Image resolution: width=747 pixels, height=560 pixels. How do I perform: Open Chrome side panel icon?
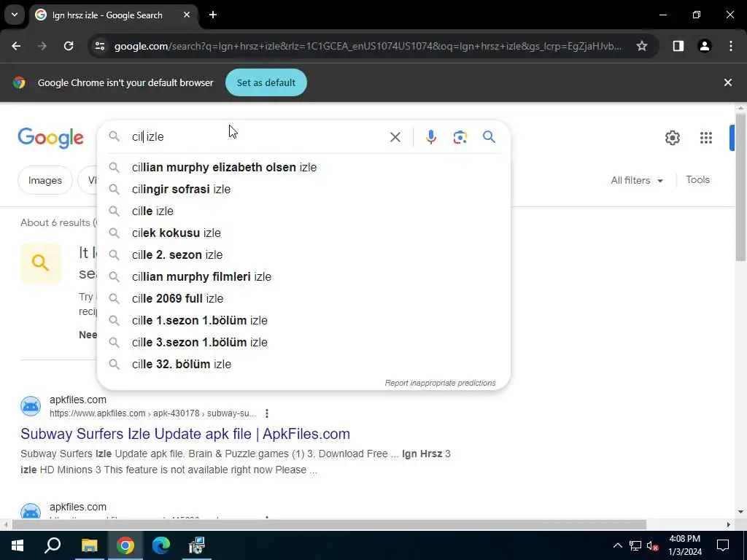coord(678,46)
